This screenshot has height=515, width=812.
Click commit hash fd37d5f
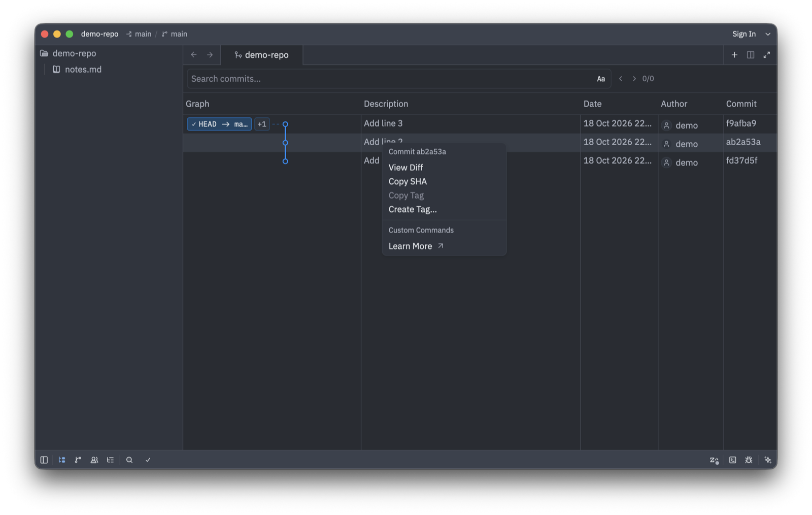click(741, 160)
